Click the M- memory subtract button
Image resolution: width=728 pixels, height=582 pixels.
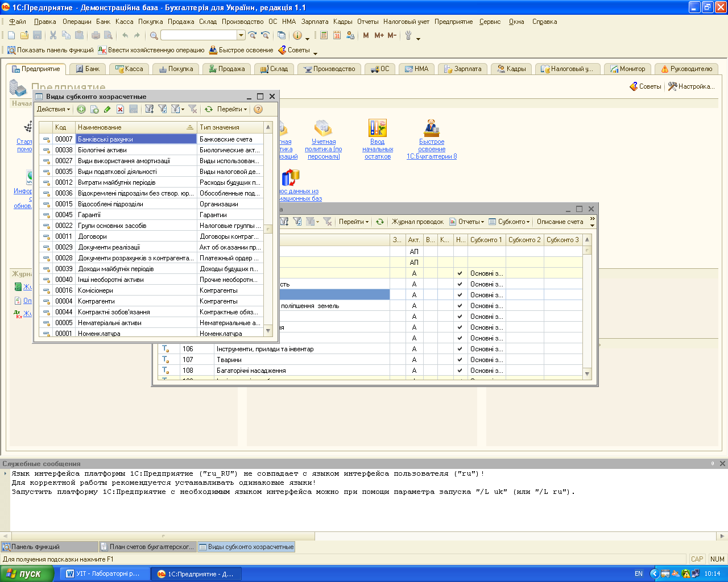click(x=392, y=35)
